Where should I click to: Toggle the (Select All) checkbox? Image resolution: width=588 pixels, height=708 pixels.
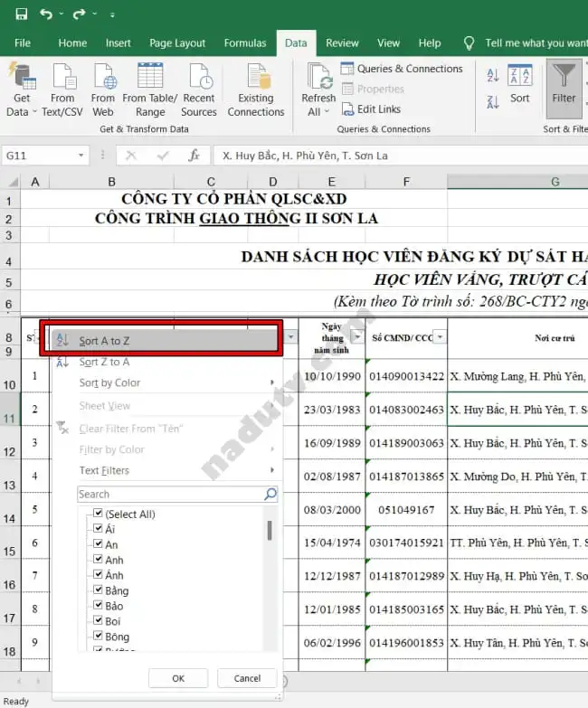98,513
